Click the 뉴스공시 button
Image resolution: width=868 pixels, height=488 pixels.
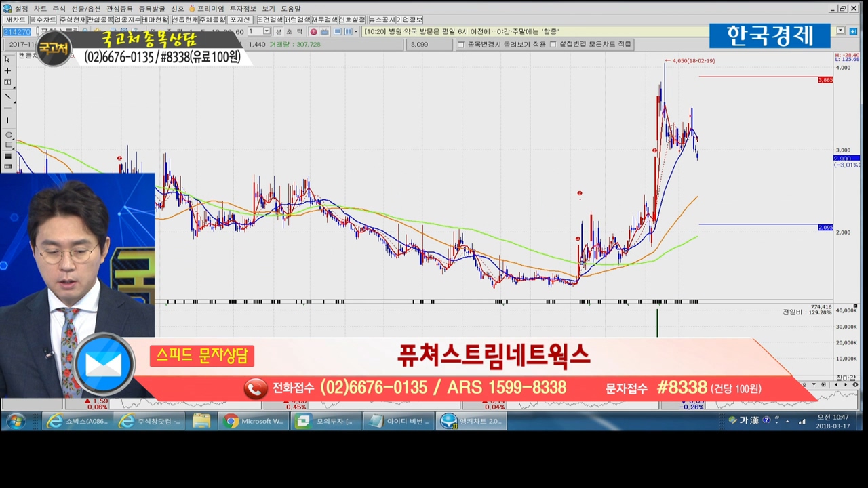click(x=381, y=20)
